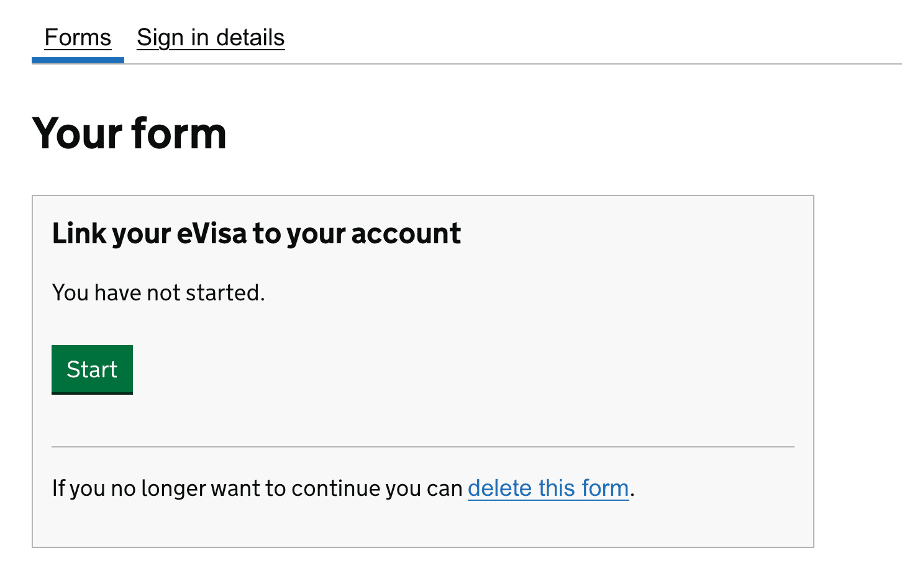The image size is (902, 566).
Task: Select the "Link your eVisa to your account" heading
Action: point(256,234)
